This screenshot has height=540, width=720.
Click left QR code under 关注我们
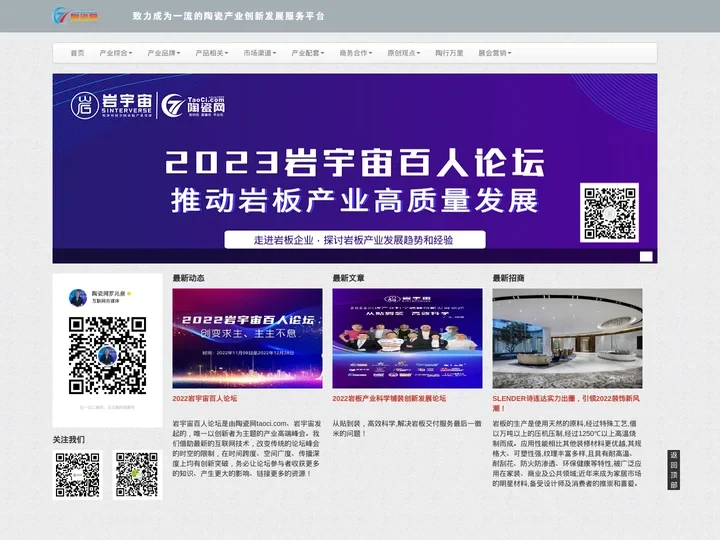tap(77, 475)
